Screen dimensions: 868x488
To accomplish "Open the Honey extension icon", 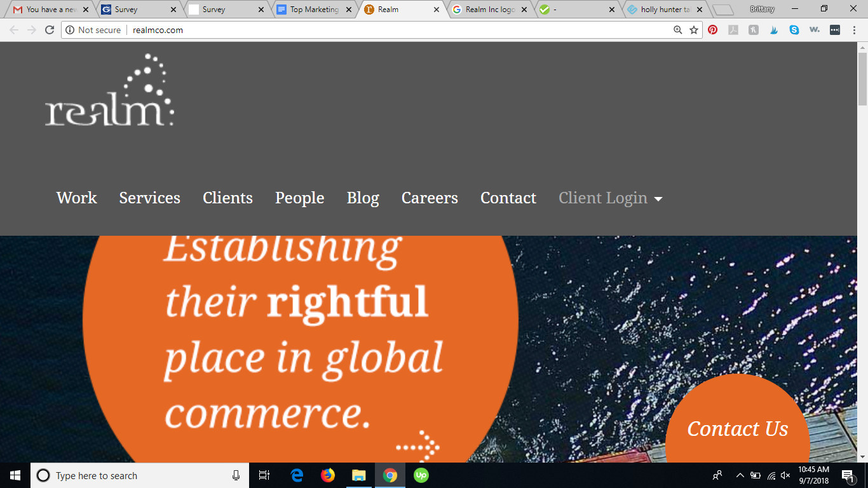I will coord(754,30).
